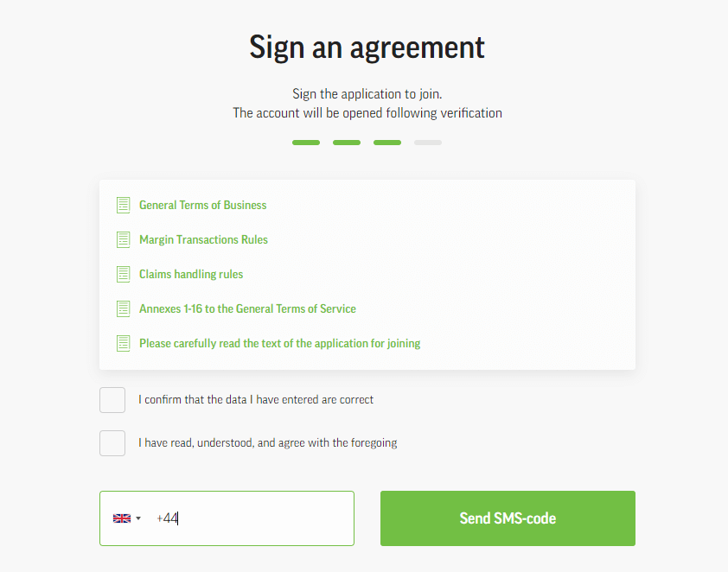Viewport: 728px width, 572px height.
Task: Select the second green progress step
Action: [347, 143]
